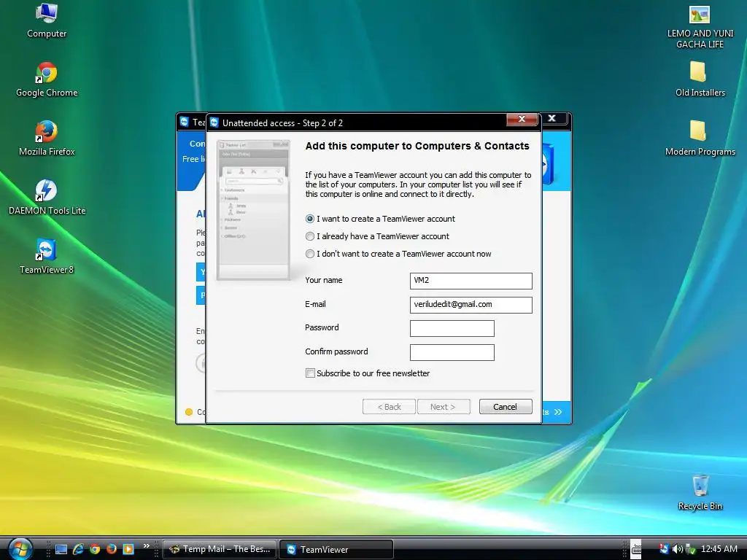Open DAEMON Tools Lite desktop shortcut
747x560 pixels.
point(47,198)
